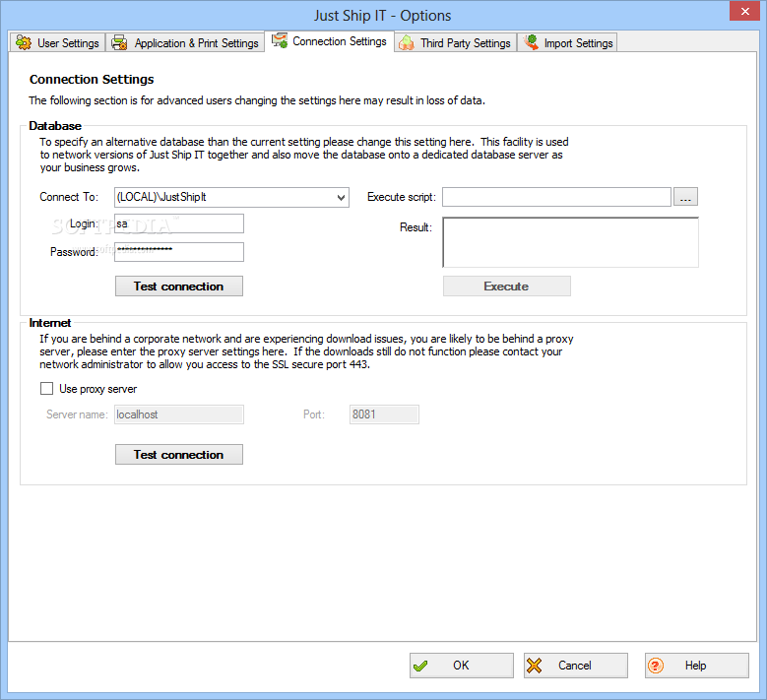This screenshot has width=767, height=700.
Task: Test connection in the Internet section
Action: (x=179, y=455)
